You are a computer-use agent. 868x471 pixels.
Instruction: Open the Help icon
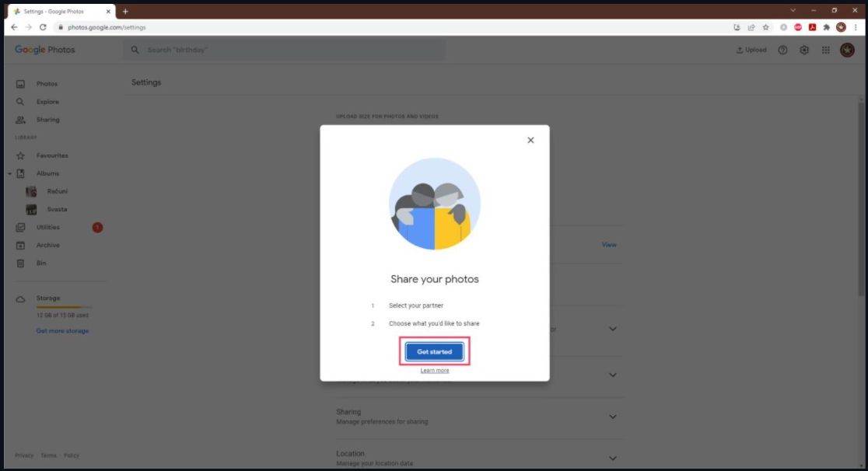click(x=782, y=49)
